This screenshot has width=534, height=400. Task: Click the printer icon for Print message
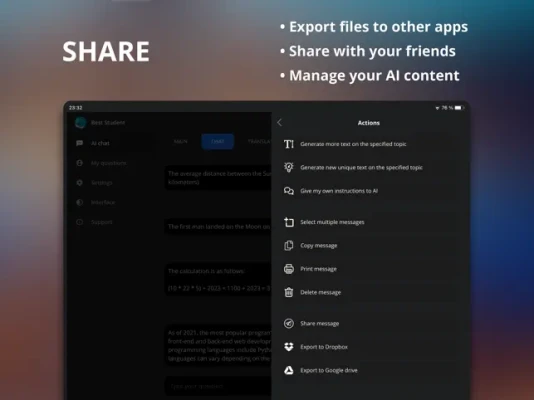289,269
